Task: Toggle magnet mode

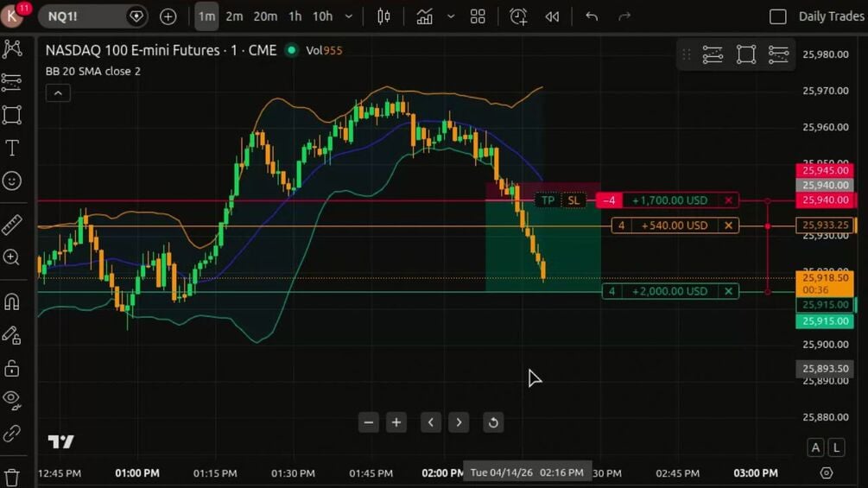Action: (x=12, y=301)
